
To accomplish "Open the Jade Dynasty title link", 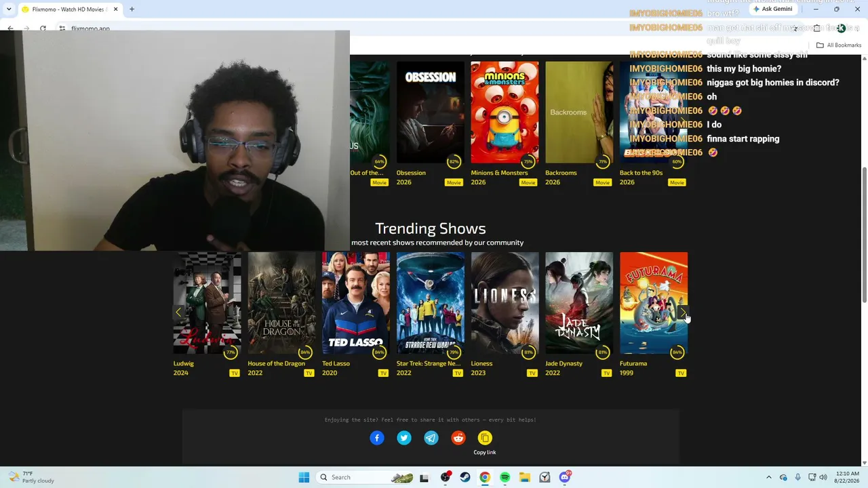I will (564, 363).
